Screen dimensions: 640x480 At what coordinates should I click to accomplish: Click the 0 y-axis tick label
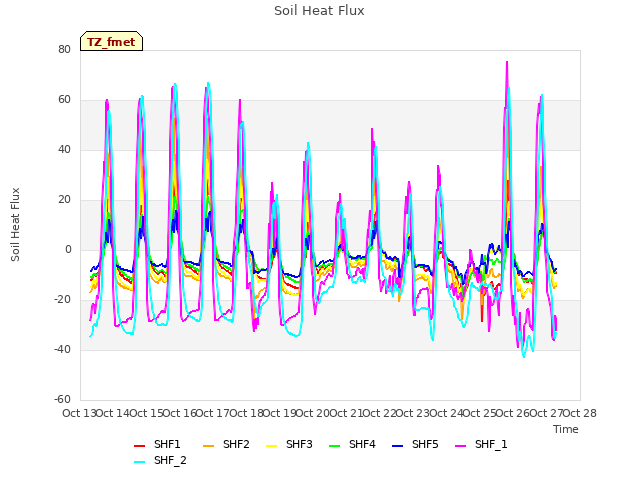[68, 249]
